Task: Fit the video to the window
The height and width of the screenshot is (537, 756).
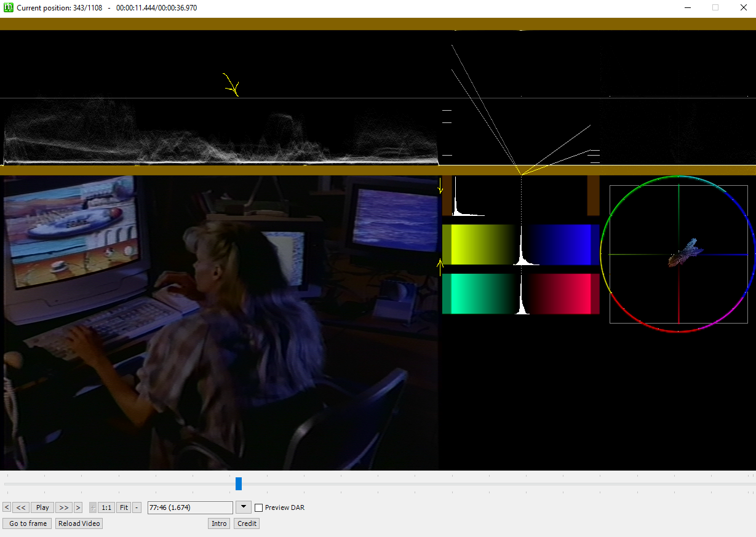Action: 124,507
